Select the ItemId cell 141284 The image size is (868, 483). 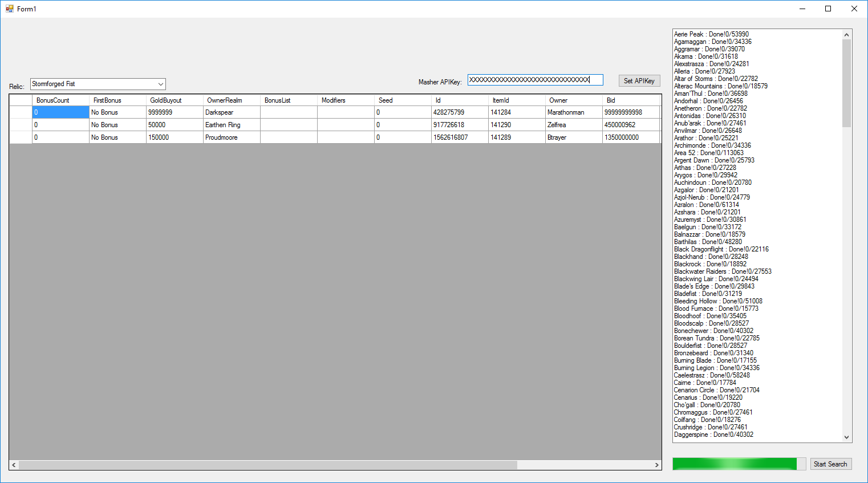pos(517,112)
